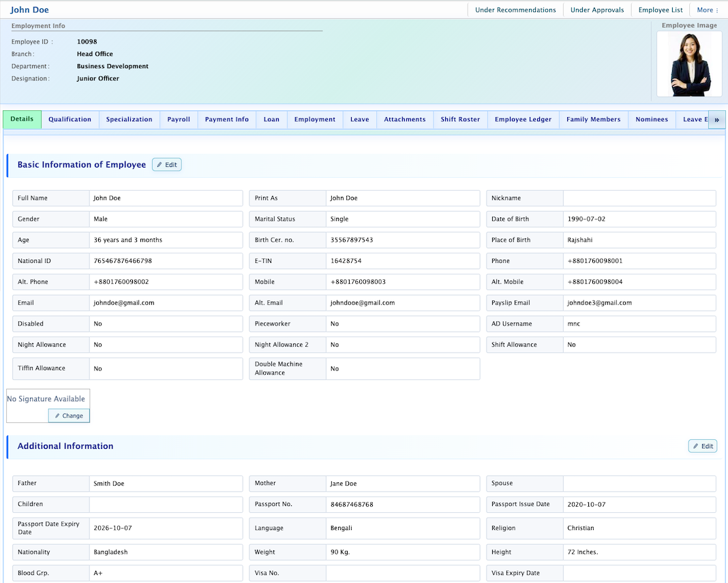
Task: Switch to Employee Ledger tab
Action: point(523,119)
